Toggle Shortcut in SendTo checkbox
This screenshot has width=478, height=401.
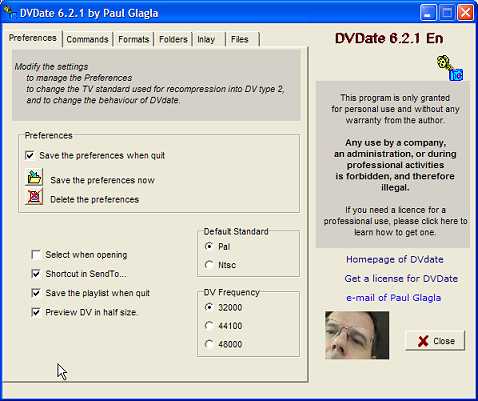click(36, 274)
